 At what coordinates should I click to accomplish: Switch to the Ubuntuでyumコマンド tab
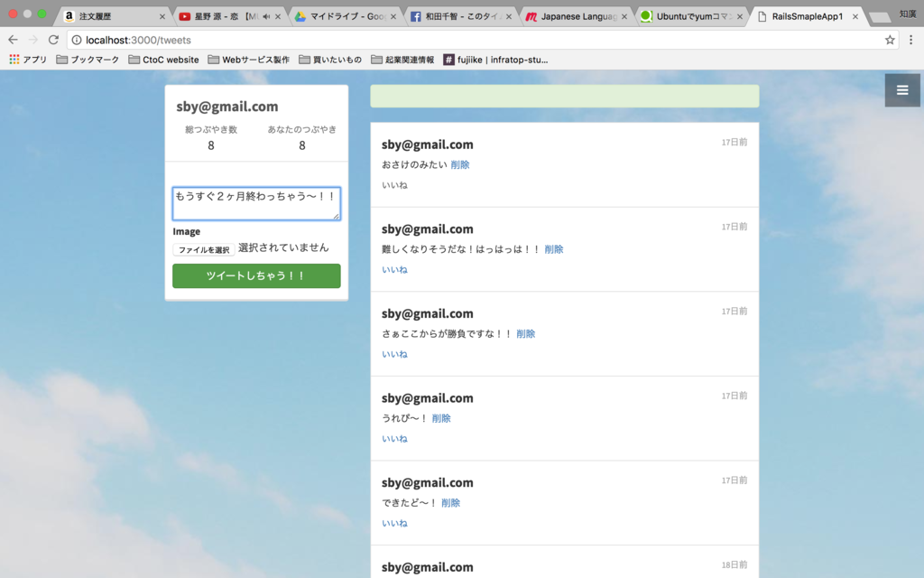[688, 16]
